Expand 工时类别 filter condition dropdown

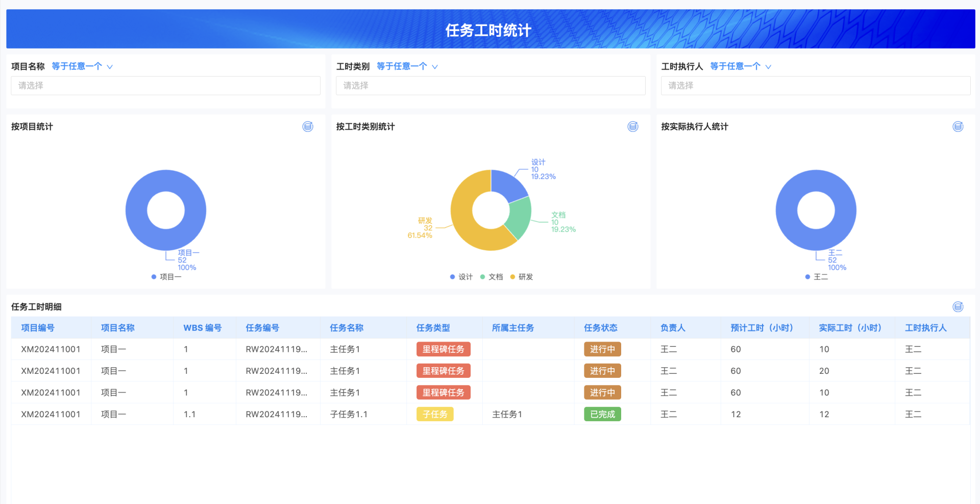[x=407, y=66]
